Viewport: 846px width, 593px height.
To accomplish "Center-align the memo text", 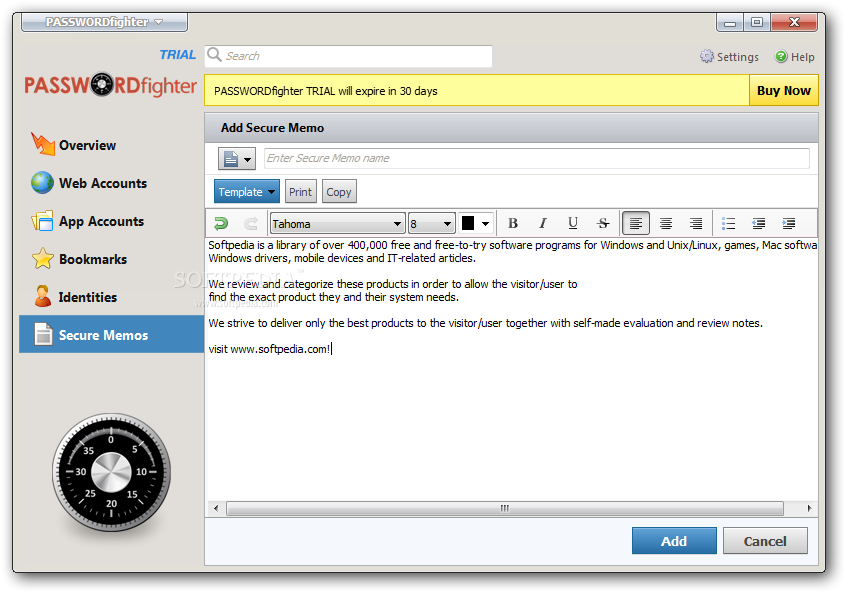I will [666, 223].
